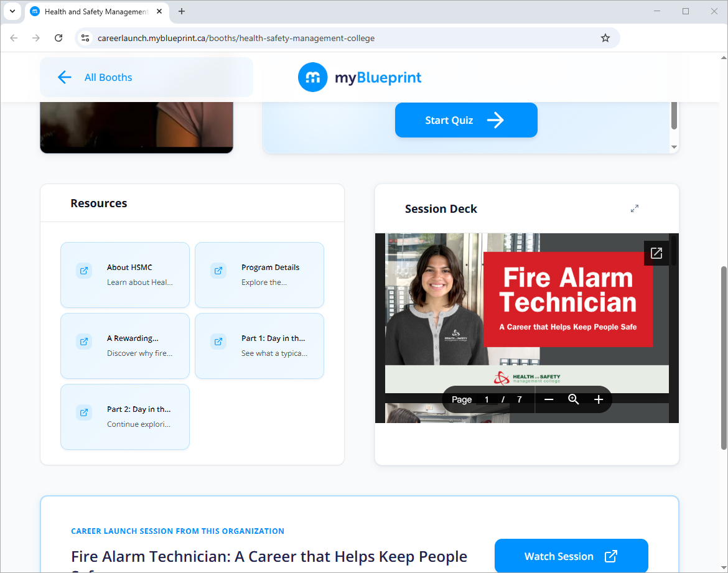Open the session deck in new window
This screenshot has height=573, width=728.
pyautogui.click(x=656, y=253)
